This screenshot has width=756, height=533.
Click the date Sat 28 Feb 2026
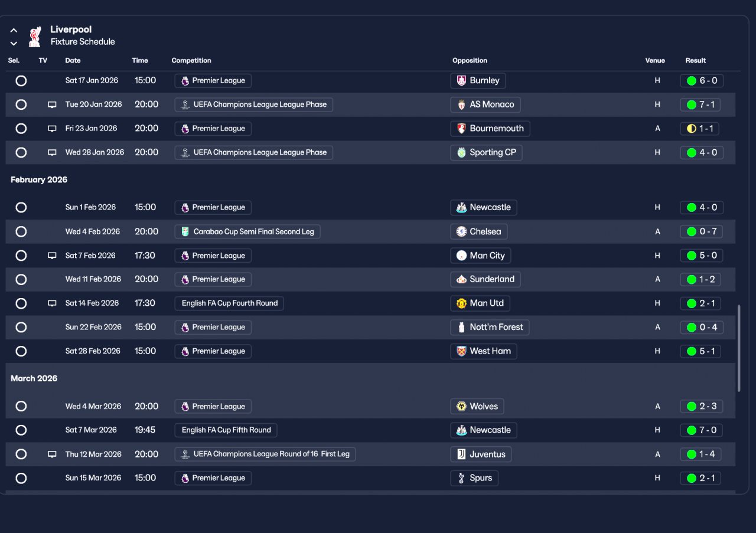93,351
